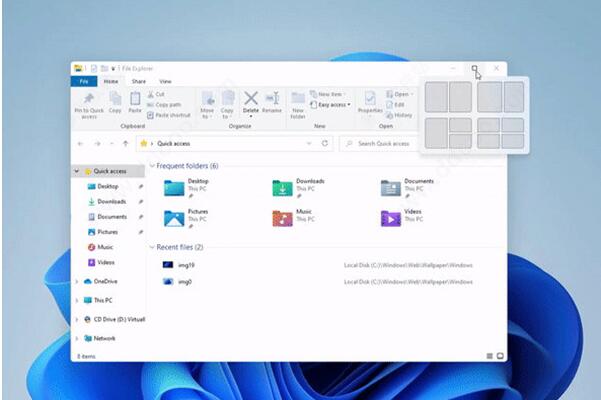Select Downloads in navigation pane
The image size is (601, 400).
112,202
